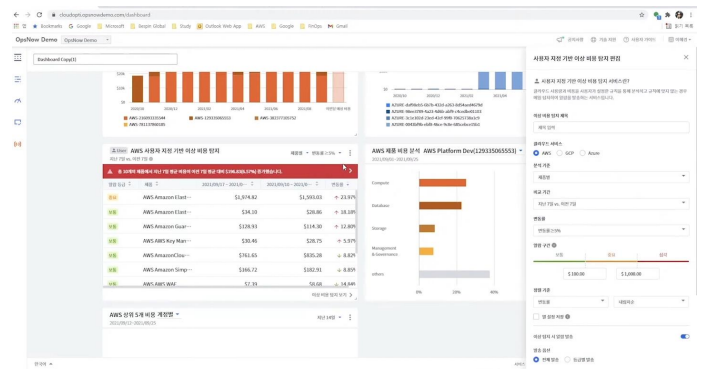This screenshot has width=705, height=372.
Task: Open the last 14 days period dropdown
Action: (329, 318)
